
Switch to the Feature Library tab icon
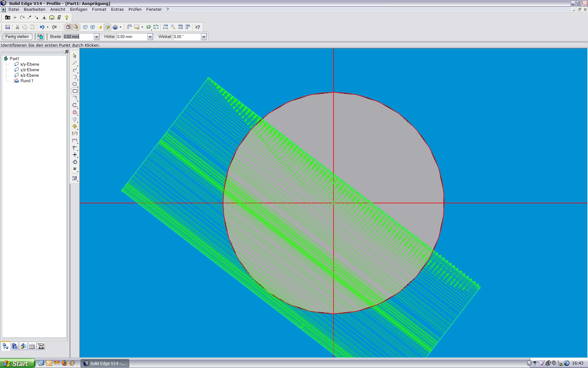(x=14, y=346)
